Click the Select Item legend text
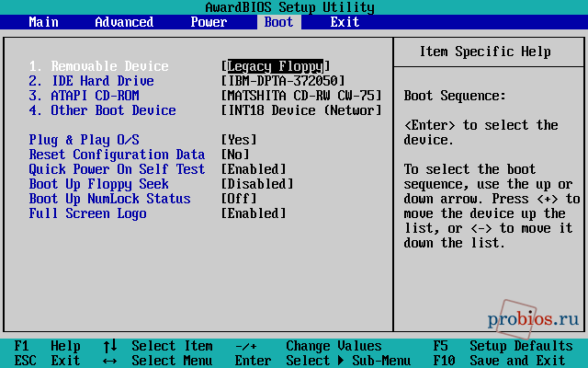Viewport: 588px width, 368px height. click(172, 346)
